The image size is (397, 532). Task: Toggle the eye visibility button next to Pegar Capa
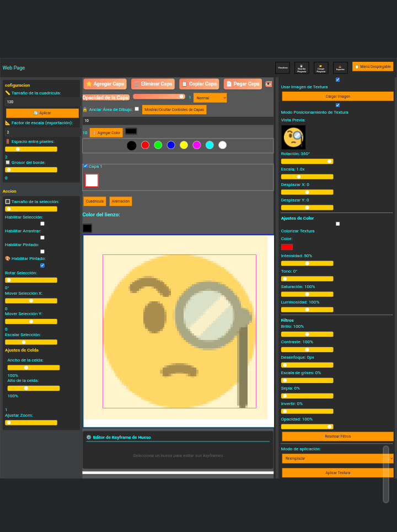(269, 84)
